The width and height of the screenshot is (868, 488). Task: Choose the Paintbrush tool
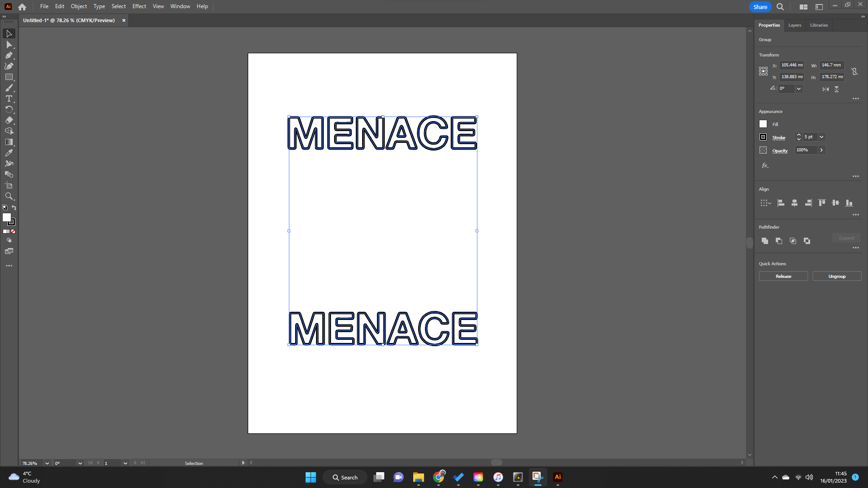click(9, 88)
